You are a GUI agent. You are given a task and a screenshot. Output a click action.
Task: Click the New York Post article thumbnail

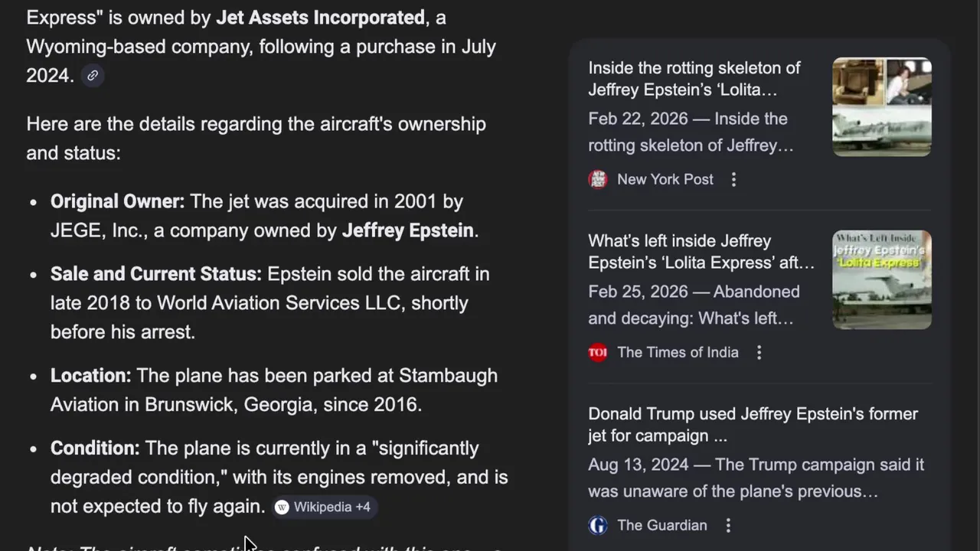(881, 107)
